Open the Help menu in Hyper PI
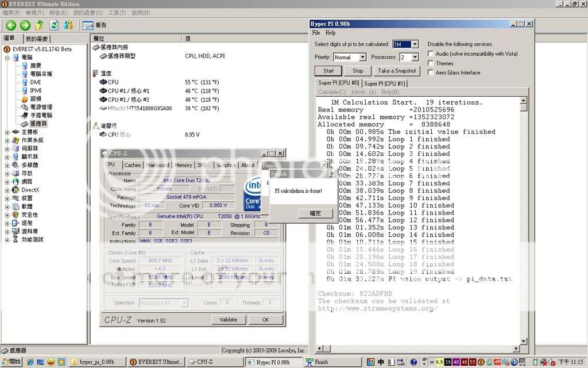This screenshot has height=368, width=588. pyautogui.click(x=330, y=33)
